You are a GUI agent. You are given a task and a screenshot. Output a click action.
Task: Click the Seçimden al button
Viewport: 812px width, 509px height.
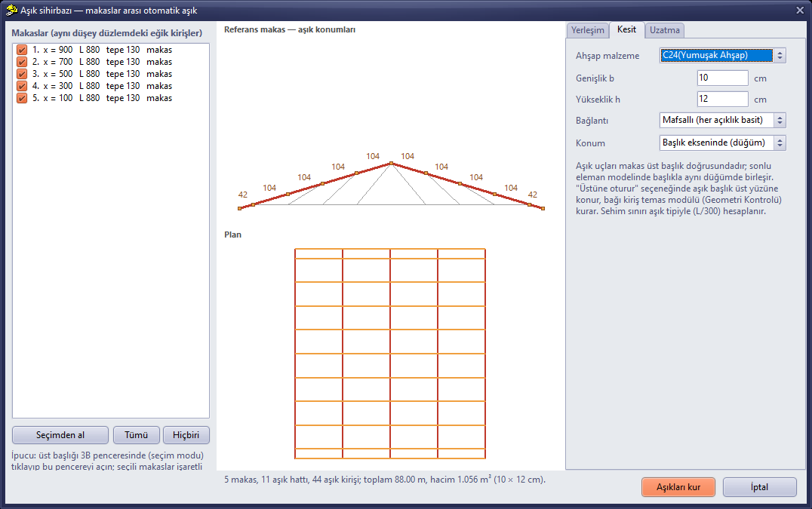(60, 435)
